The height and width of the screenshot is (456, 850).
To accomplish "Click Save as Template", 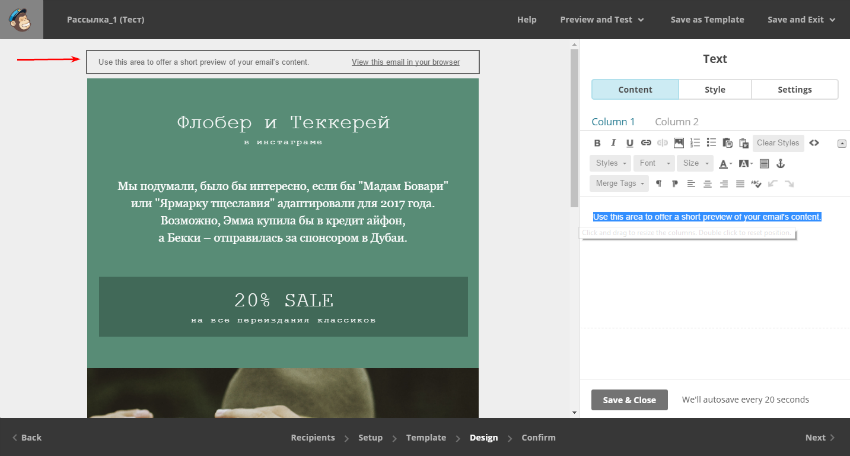I will 707,20.
